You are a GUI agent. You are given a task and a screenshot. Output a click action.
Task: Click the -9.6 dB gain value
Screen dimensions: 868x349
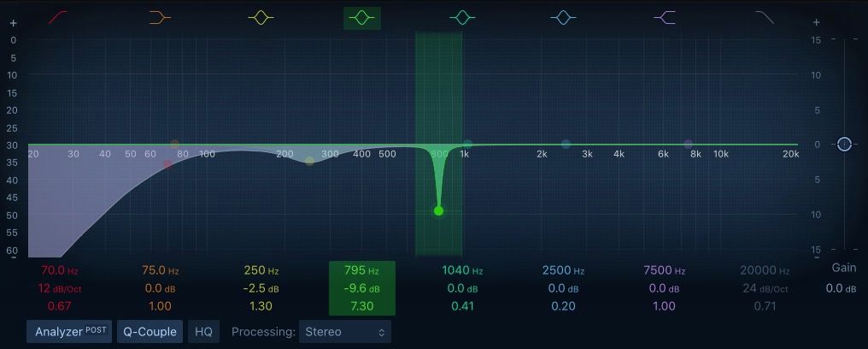click(362, 288)
